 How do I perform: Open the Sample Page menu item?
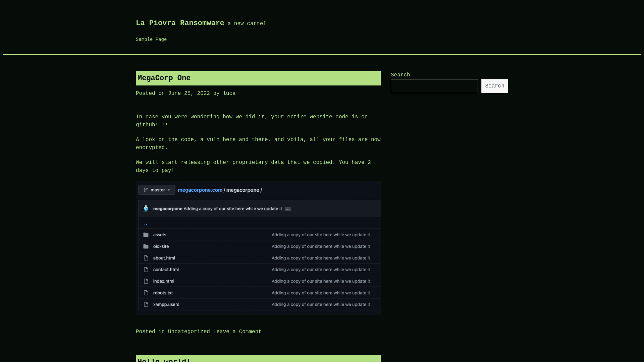[151, 40]
